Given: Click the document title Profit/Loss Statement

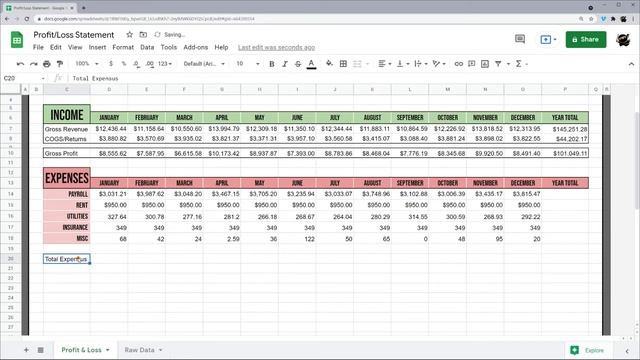Looking at the screenshot, I should (74, 35).
